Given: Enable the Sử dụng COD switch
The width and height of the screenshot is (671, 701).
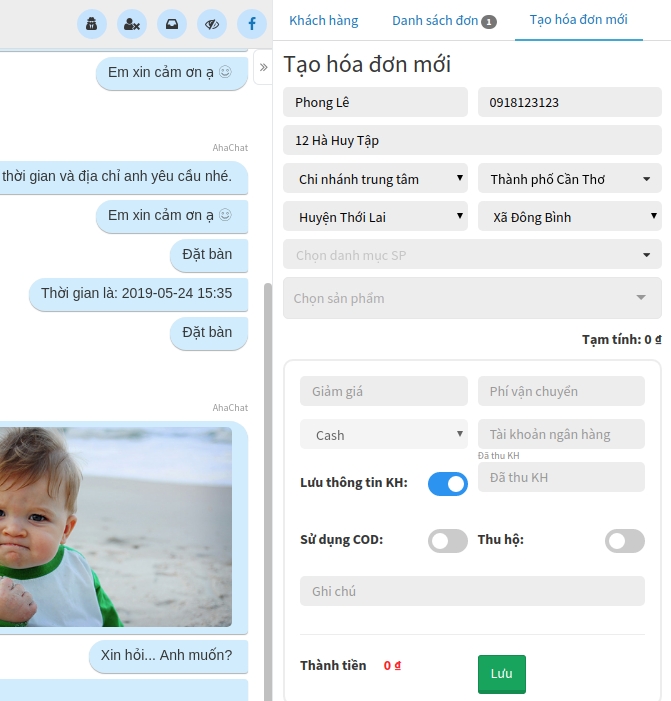Looking at the screenshot, I should (447, 541).
